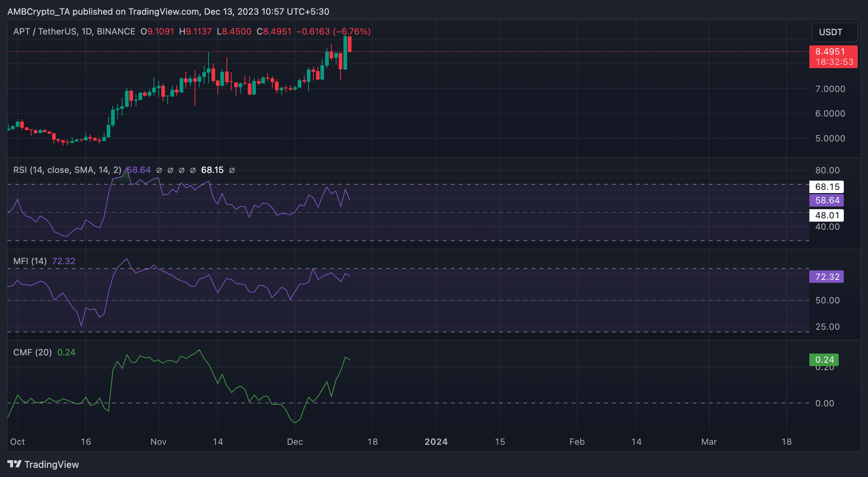Click the USDT currency button
The width and height of the screenshot is (868, 477).
(835, 32)
